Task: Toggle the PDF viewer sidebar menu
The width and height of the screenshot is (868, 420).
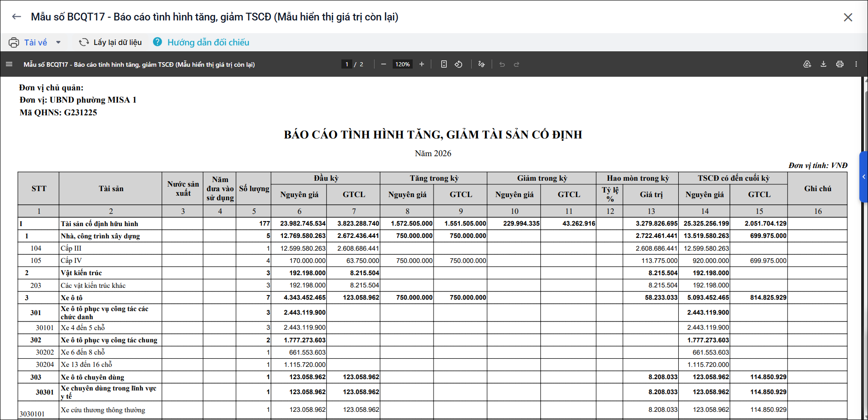Action: point(9,64)
